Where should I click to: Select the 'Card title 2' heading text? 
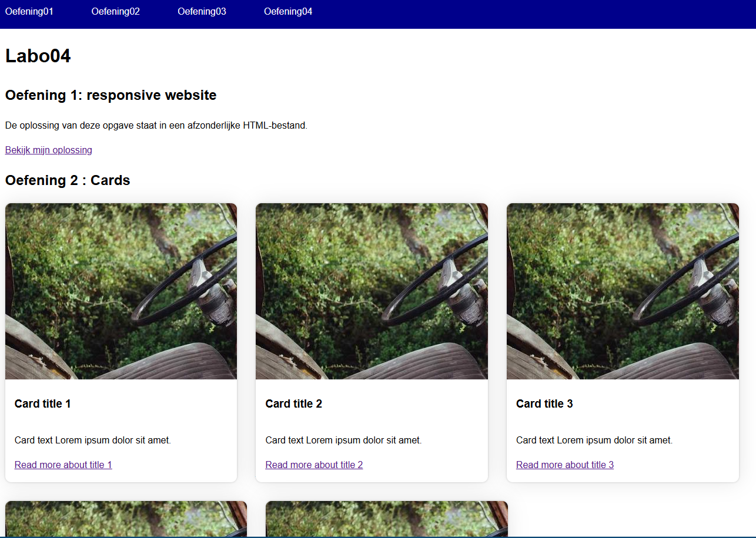(x=293, y=403)
